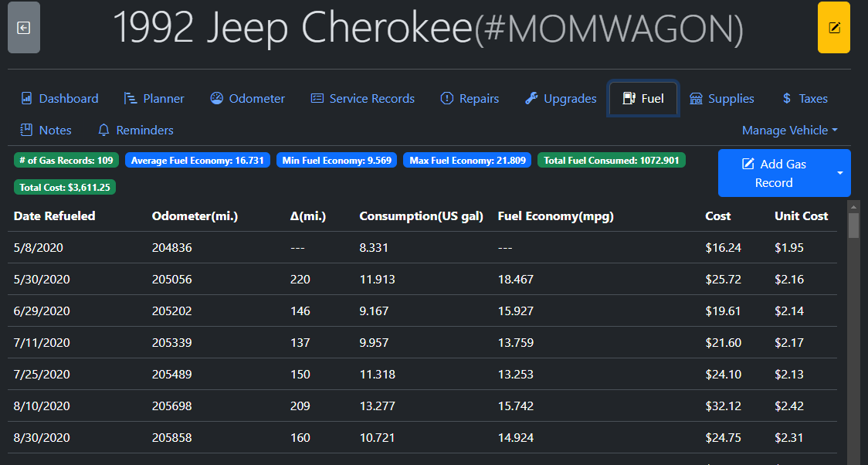Select the Upgrades tab

561,99
